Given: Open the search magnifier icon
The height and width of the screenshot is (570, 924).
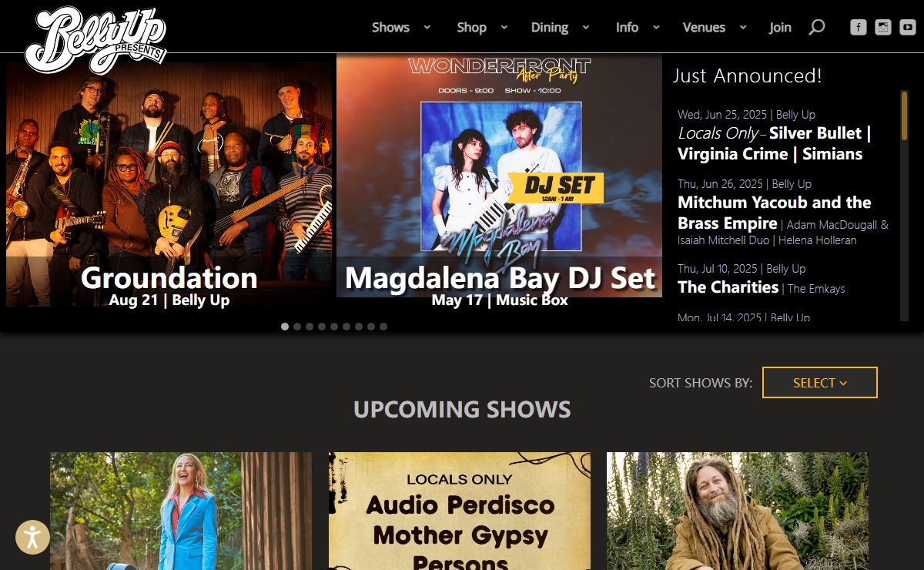Looking at the screenshot, I should click(817, 27).
